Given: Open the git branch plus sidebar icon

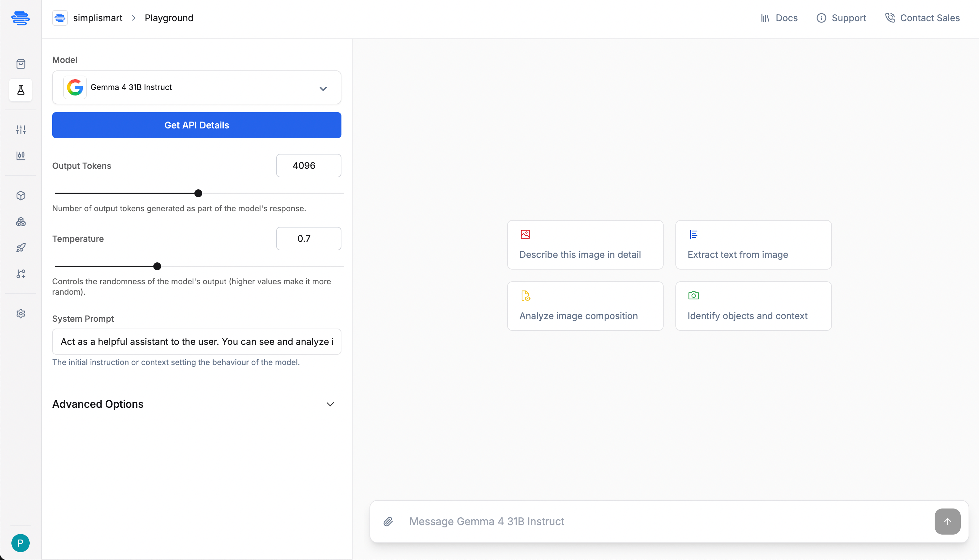Looking at the screenshot, I should [21, 274].
